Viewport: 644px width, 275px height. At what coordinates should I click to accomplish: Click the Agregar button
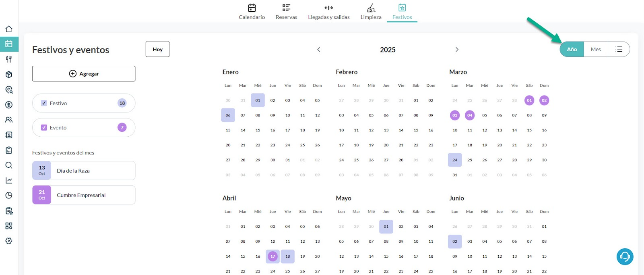pos(84,74)
